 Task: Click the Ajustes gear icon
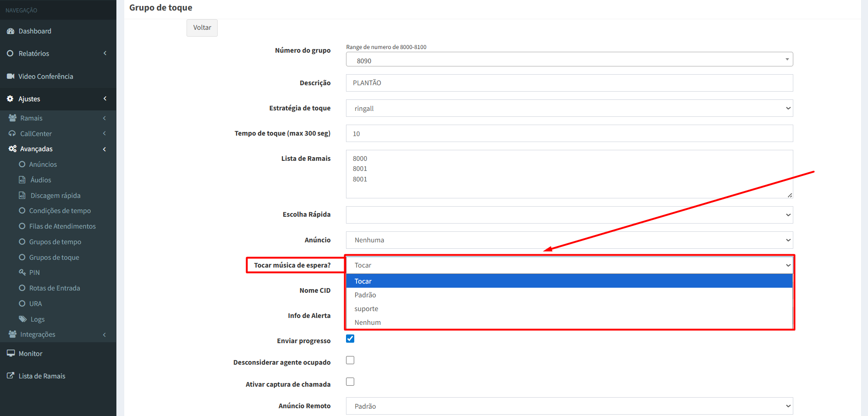coord(10,99)
